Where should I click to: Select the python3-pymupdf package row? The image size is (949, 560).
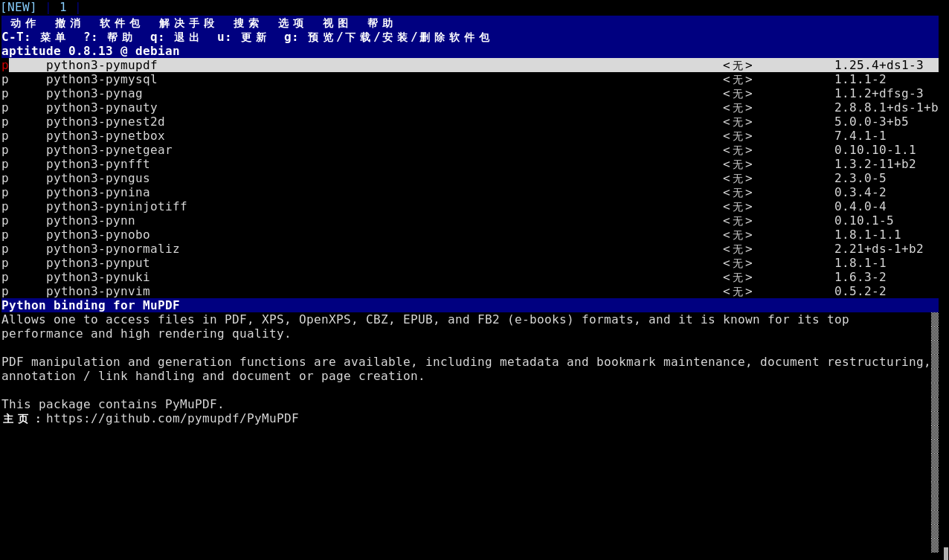(101, 65)
